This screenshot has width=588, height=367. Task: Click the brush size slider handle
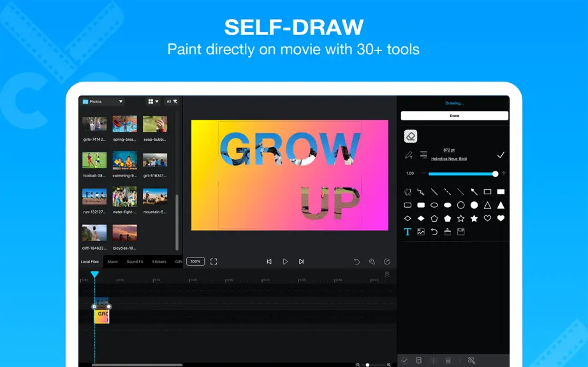(x=495, y=174)
